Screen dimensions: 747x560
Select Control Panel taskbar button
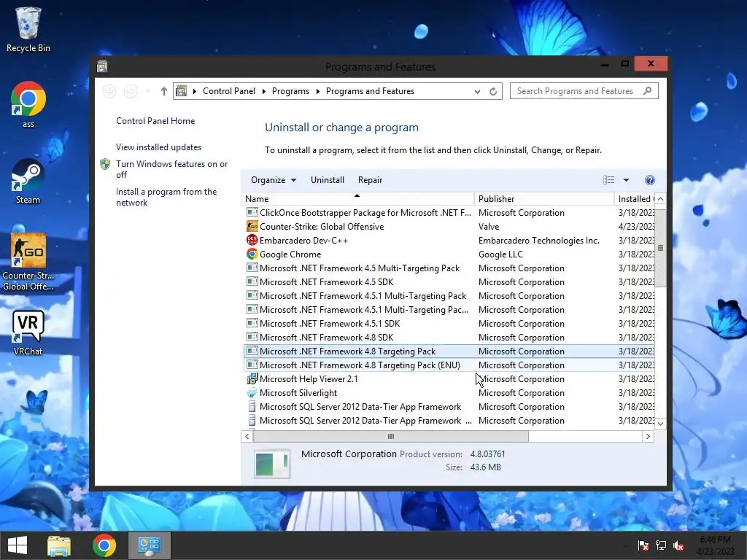[x=149, y=545]
